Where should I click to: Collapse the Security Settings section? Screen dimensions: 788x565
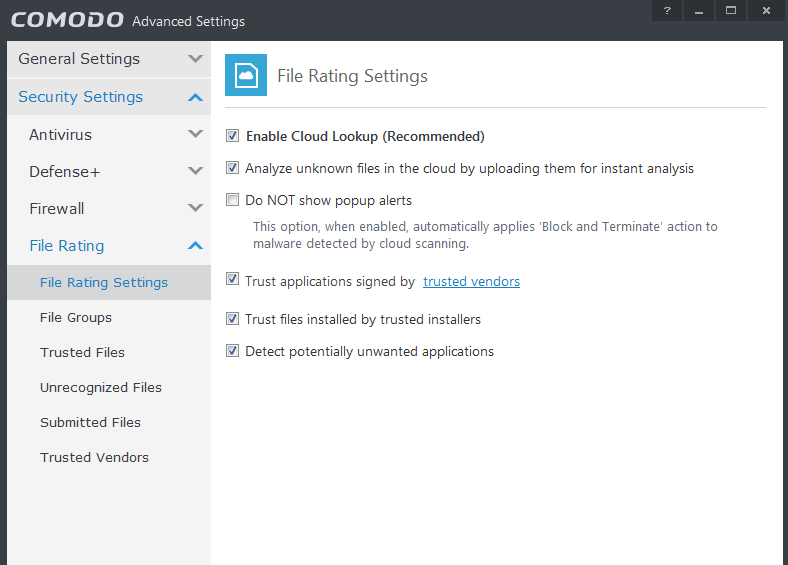pos(195,97)
